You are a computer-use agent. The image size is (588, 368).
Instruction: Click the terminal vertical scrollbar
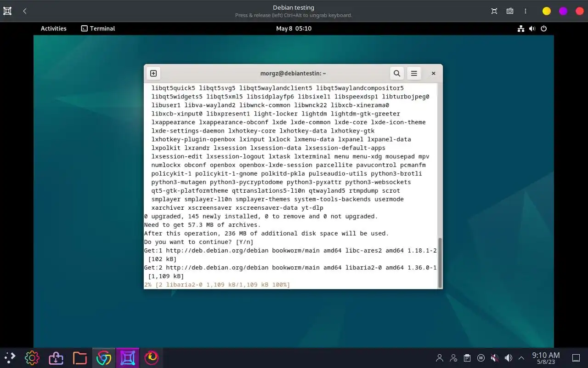[x=440, y=262]
